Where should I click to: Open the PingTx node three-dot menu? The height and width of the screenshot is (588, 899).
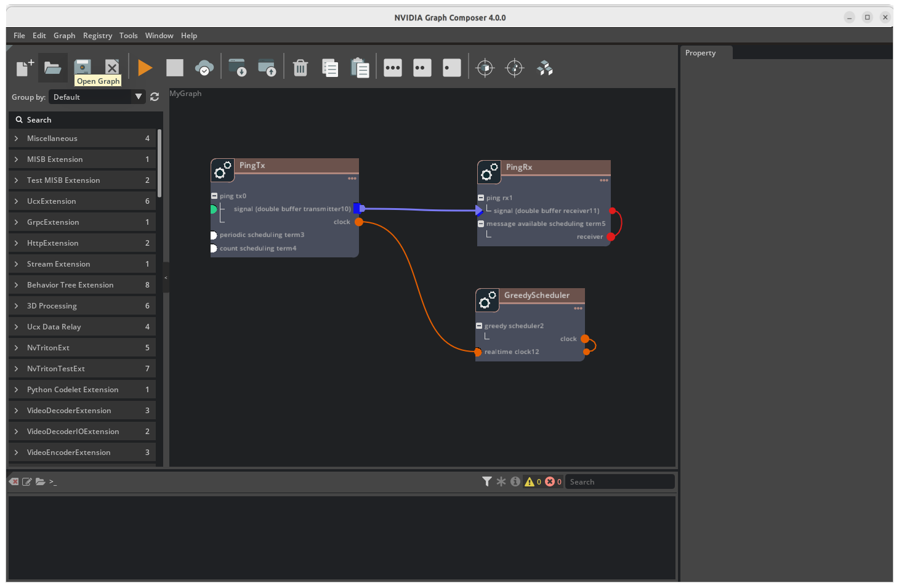coord(352,179)
